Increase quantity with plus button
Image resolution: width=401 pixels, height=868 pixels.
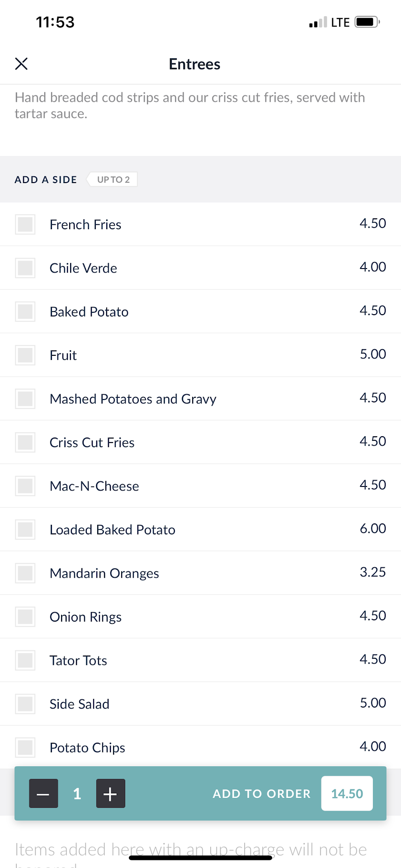pyautogui.click(x=111, y=793)
